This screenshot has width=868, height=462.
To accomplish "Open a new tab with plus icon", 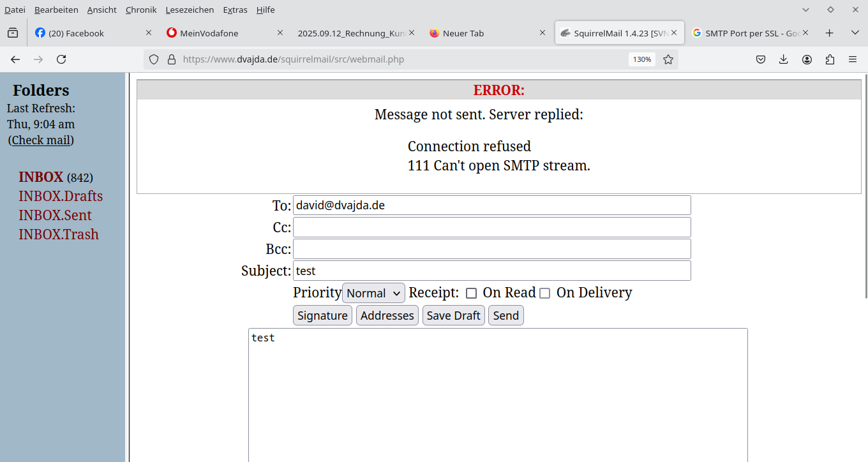I will [x=829, y=33].
